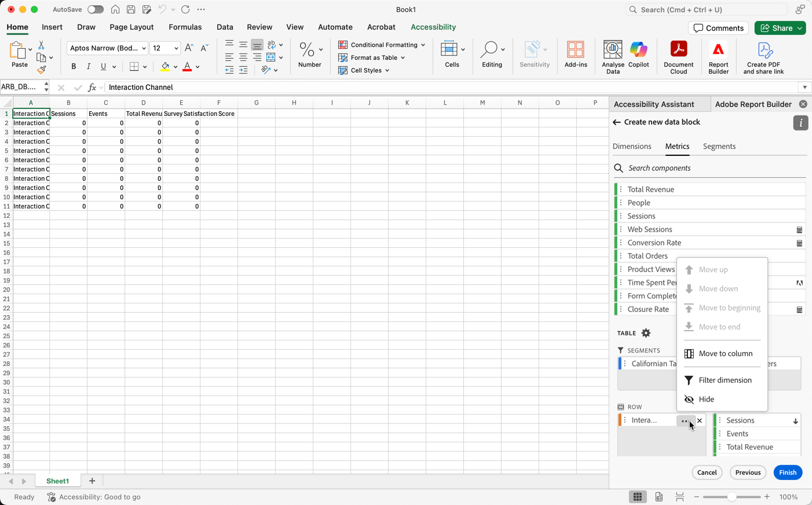
Task: Click the fill color yellow swatch
Action: (165, 67)
